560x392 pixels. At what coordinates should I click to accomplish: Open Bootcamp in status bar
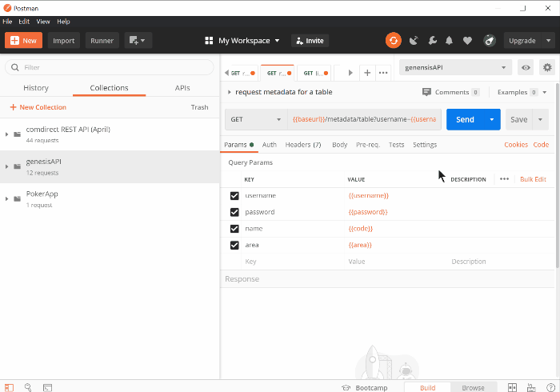[x=364, y=388]
